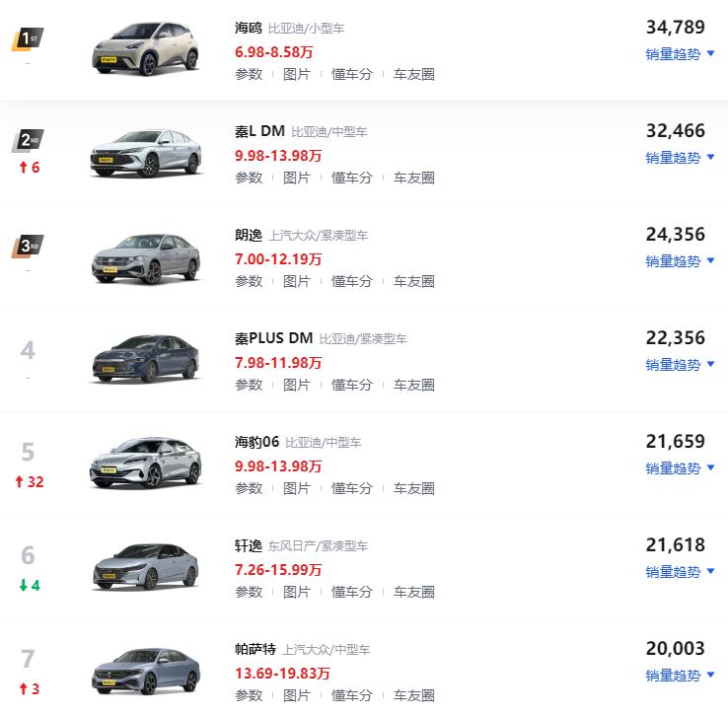Click the 朗逸 car thumbnail
Image resolution: width=728 pixels, height=715 pixels.
pyautogui.click(x=144, y=255)
